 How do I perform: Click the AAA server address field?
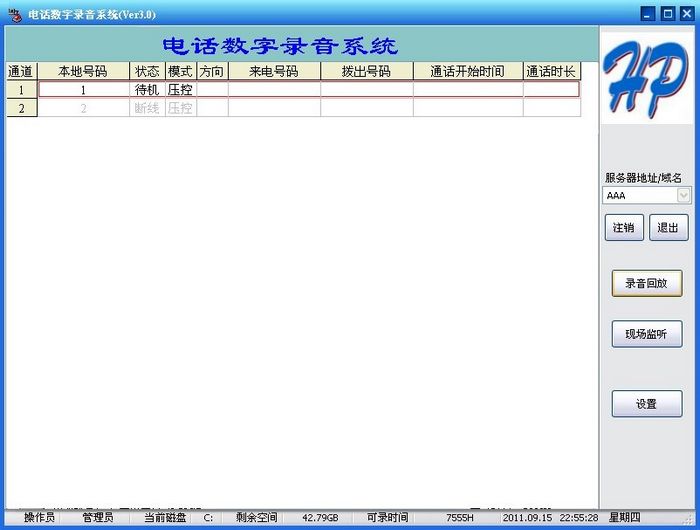[x=640, y=196]
